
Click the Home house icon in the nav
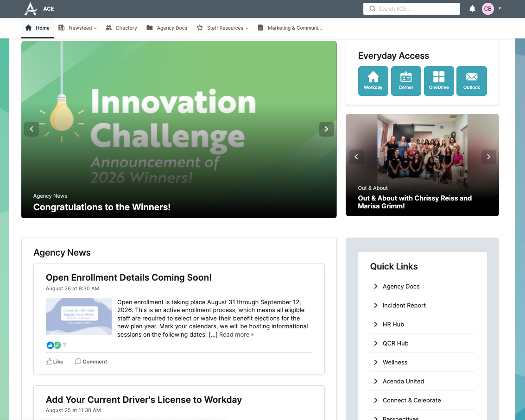pyautogui.click(x=28, y=27)
